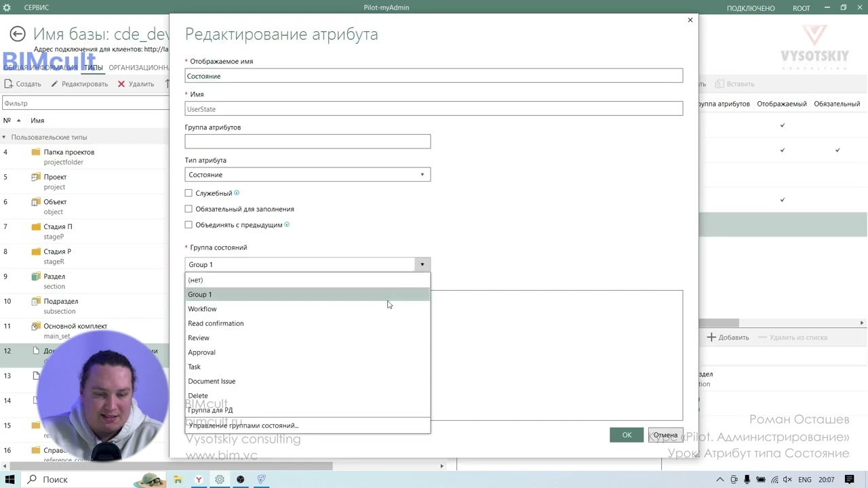Screen dimensions: 868x488
Task: Open the OBS icon in taskbar
Action: tap(241, 479)
